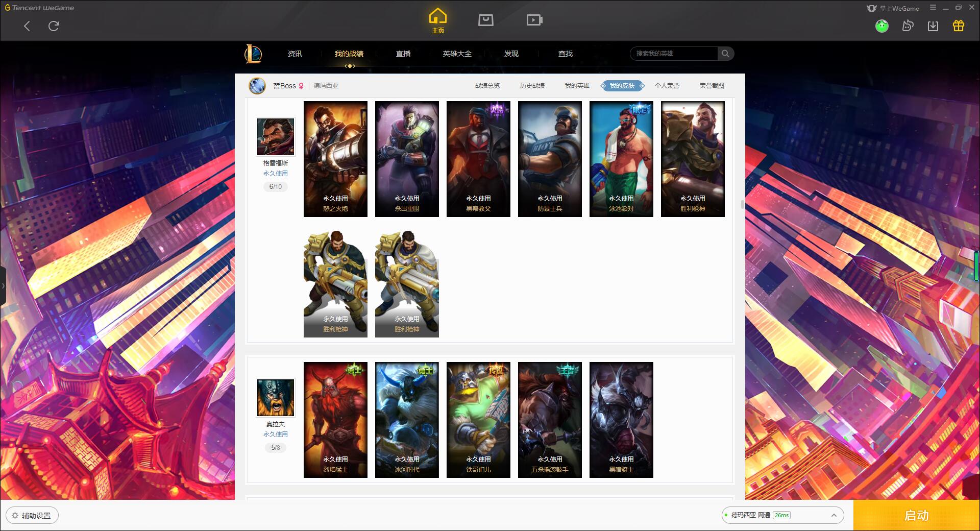Click the 搜索我的英雄 search field
980x531 pixels.
click(x=674, y=54)
